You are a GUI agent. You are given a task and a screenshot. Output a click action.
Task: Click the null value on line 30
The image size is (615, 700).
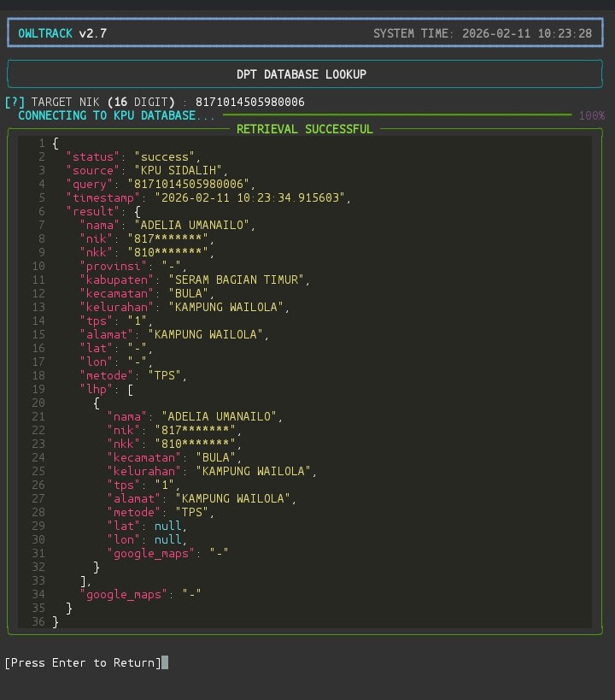click(167, 539)
